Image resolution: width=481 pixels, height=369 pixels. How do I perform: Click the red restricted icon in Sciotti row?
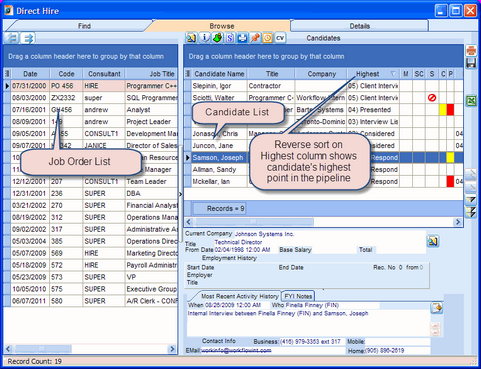click(432, 98)
